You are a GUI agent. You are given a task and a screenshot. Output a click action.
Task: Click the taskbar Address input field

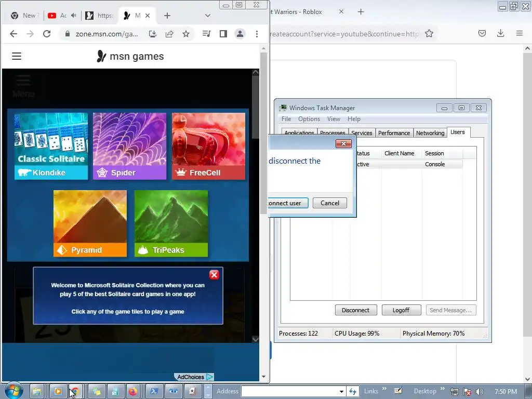tap(289, 392)
